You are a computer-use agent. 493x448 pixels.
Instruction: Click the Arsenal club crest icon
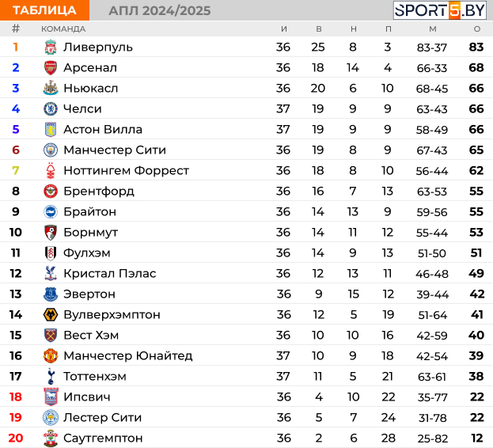[51, 67]
